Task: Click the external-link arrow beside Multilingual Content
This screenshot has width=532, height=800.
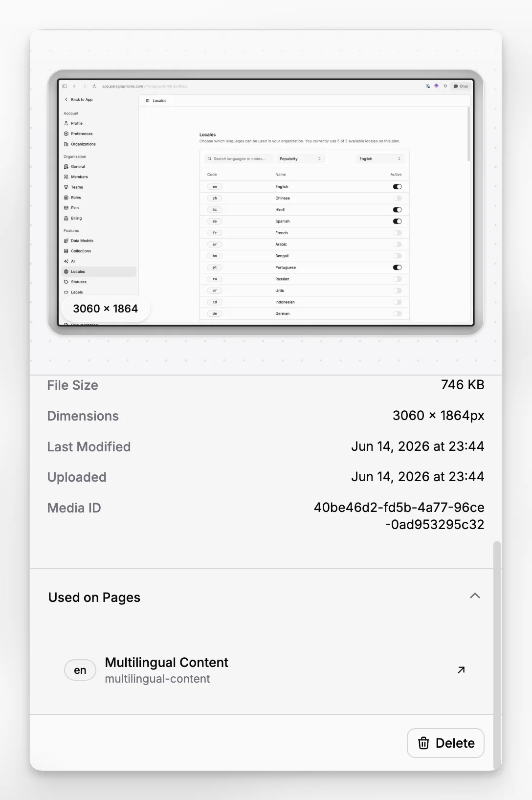Action: click(x=461, y=670)
